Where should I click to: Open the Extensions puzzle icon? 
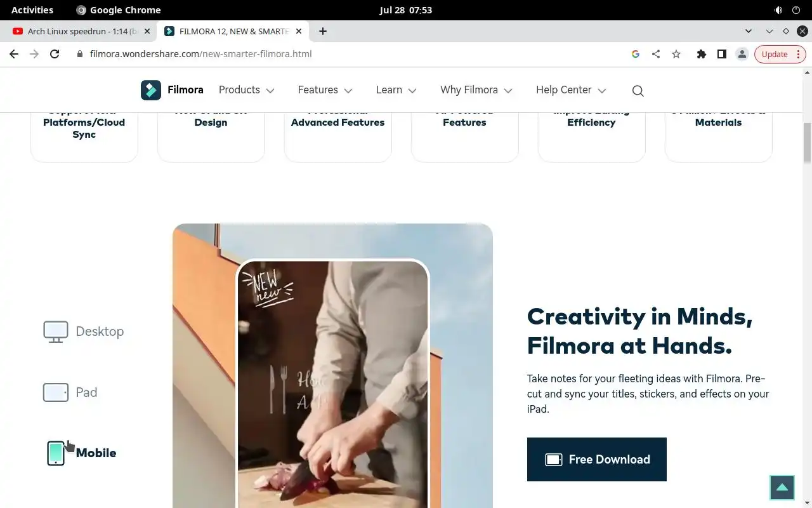tap(701, 54)
